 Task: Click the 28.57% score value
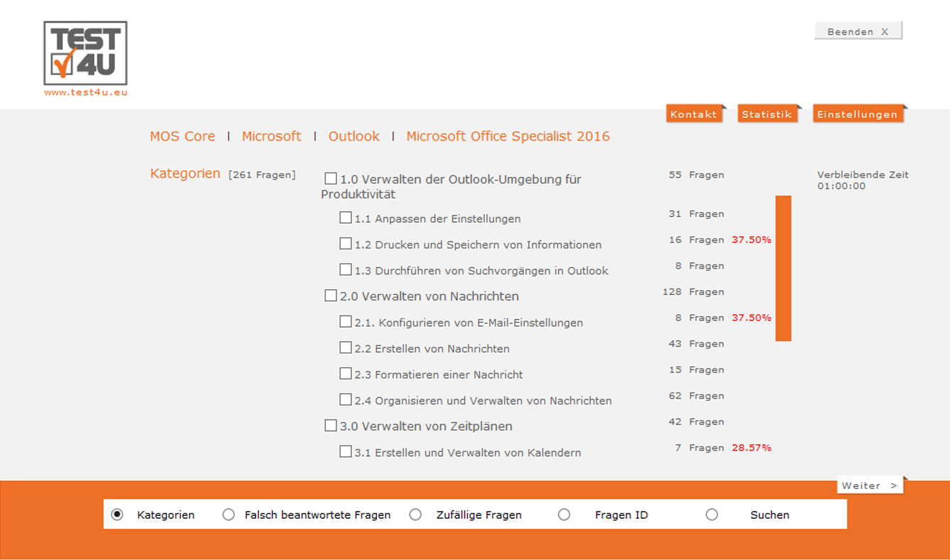tap(752, 448)
